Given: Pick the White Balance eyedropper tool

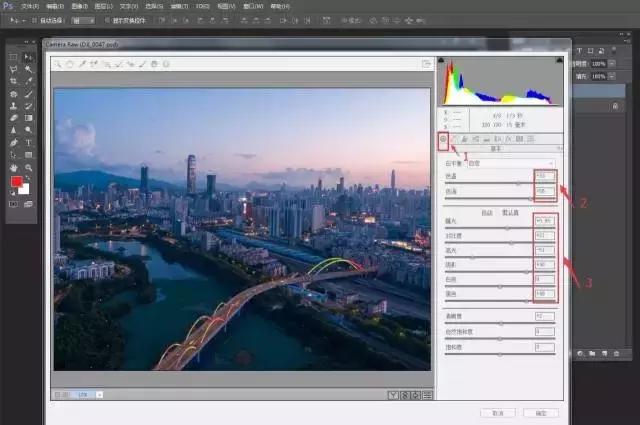Looking at the screenshot, I should (x=82, y=64).
